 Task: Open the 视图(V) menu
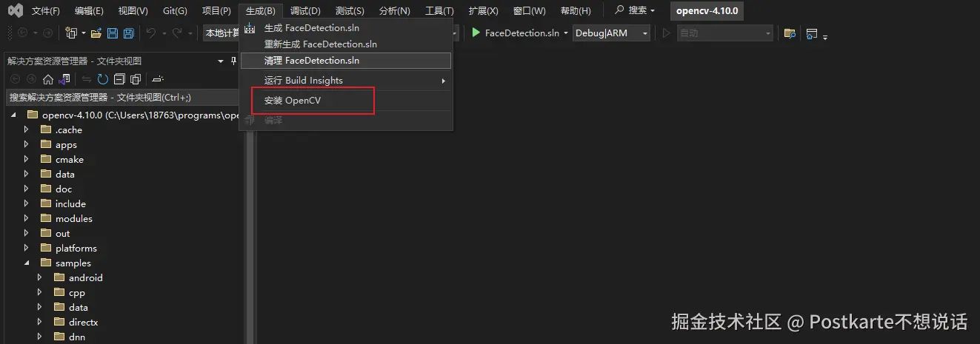point(133,11)
